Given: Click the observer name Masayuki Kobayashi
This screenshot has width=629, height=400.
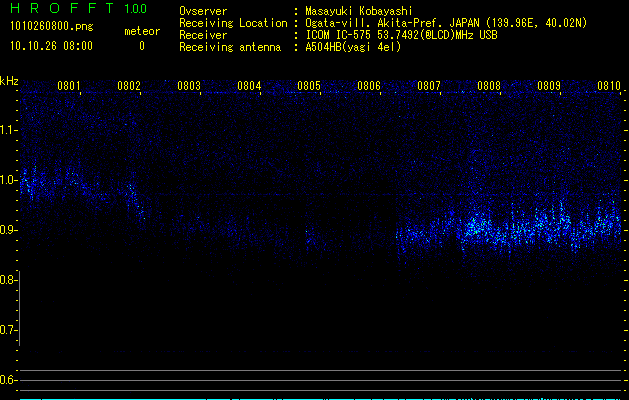Looking at the screenshot, I should pyautogui.click(x=359, y=11).
